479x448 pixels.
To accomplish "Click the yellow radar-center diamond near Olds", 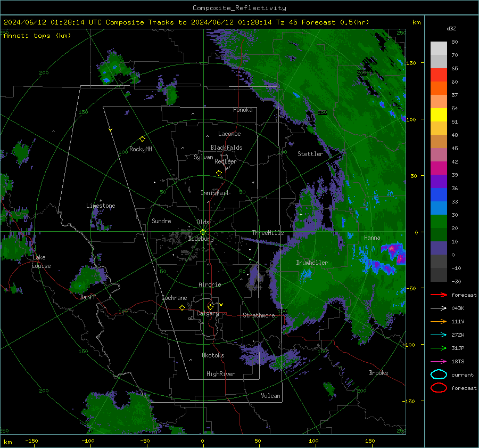I will point(203,232).
